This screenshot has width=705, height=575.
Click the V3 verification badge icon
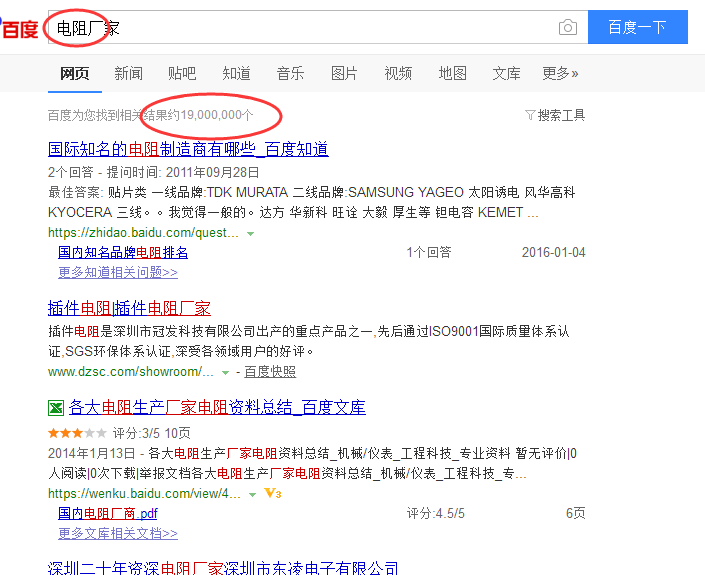click(x=272, y=493)
